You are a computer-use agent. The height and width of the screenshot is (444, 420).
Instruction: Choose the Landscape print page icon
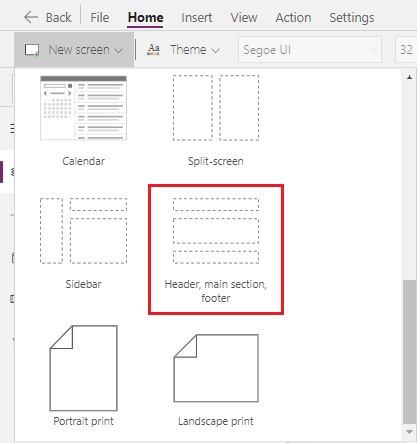coord(216,368)
